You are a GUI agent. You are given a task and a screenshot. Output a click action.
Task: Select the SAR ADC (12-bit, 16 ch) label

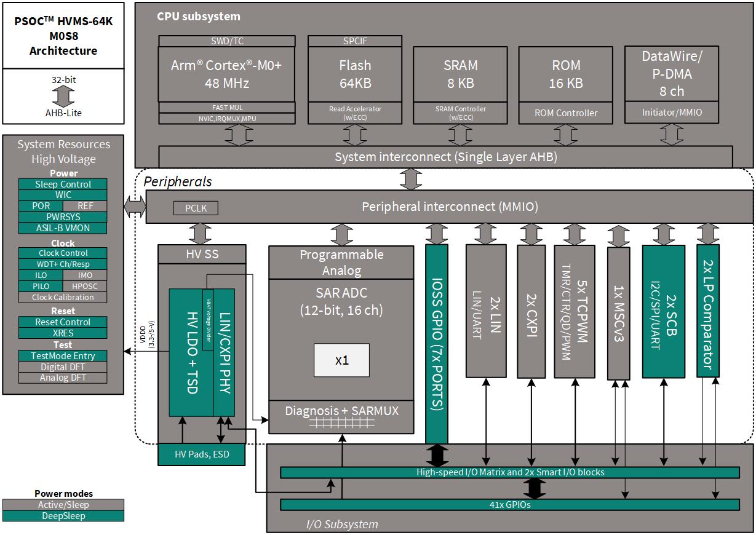(341, 303)
